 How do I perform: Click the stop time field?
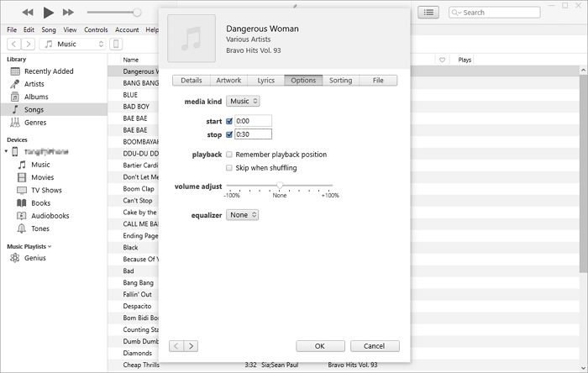pos(253,134)
